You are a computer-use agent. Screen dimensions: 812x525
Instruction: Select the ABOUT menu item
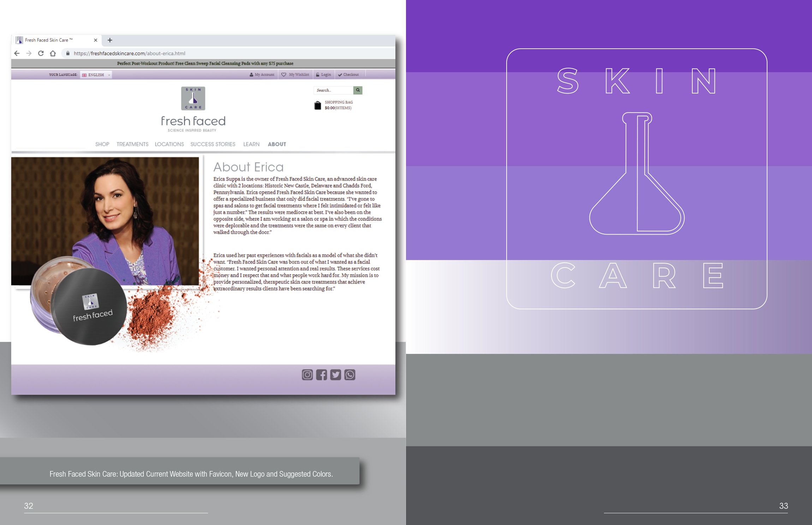(x=277, y=144)
